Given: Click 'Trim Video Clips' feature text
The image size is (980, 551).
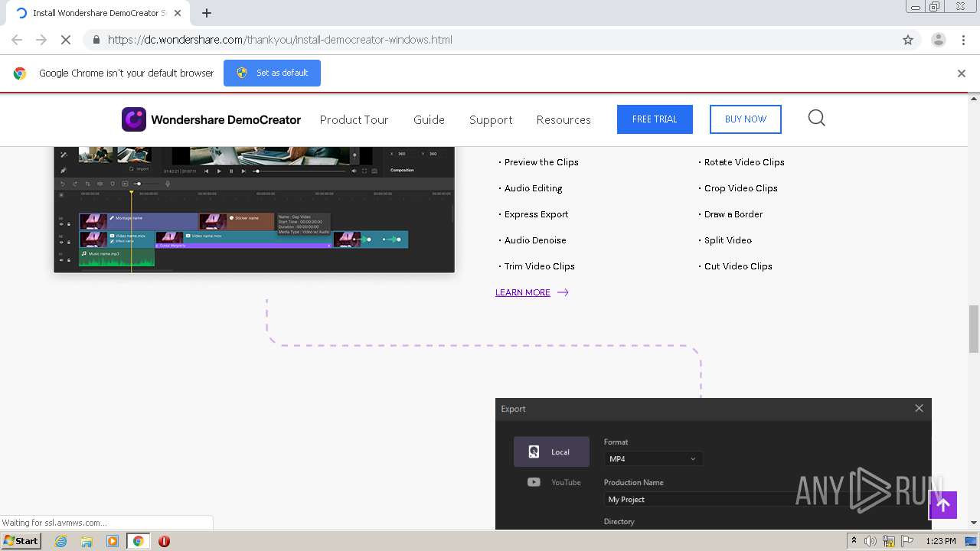Looking at the screenshot, I should point(539,266).
